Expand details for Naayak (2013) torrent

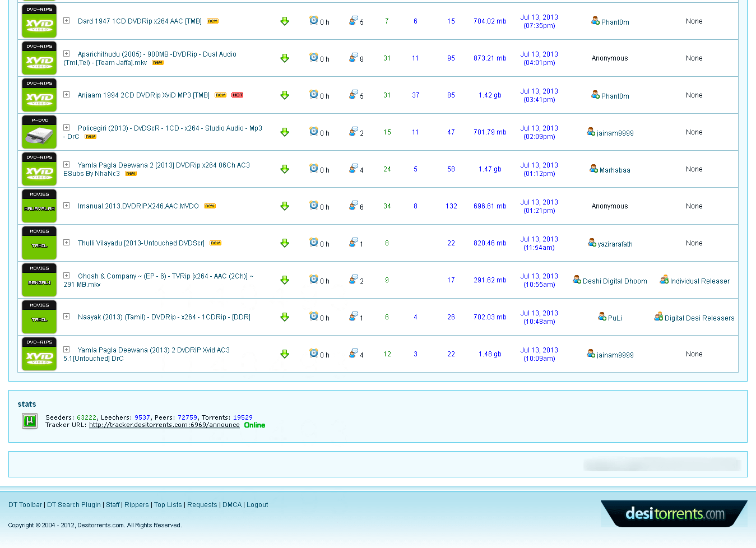(66, 317)
